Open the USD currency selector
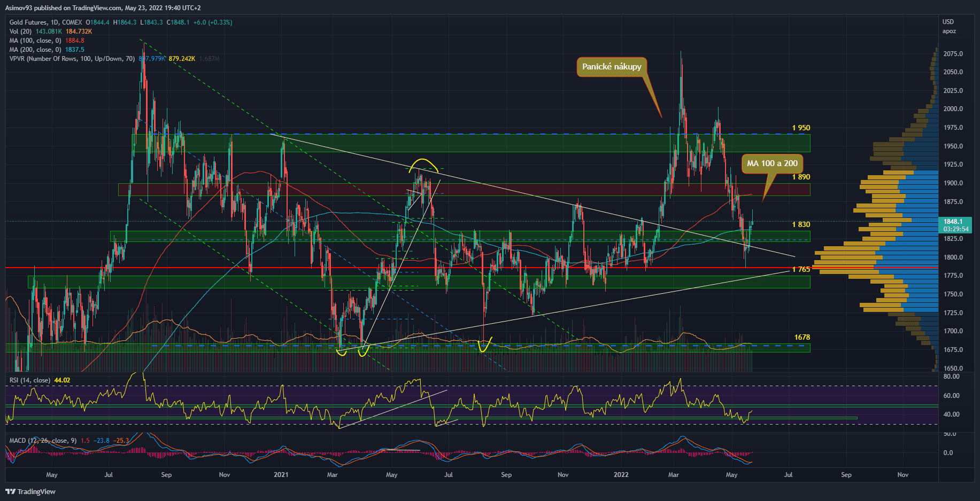980x501 pixels. point(948,22)
